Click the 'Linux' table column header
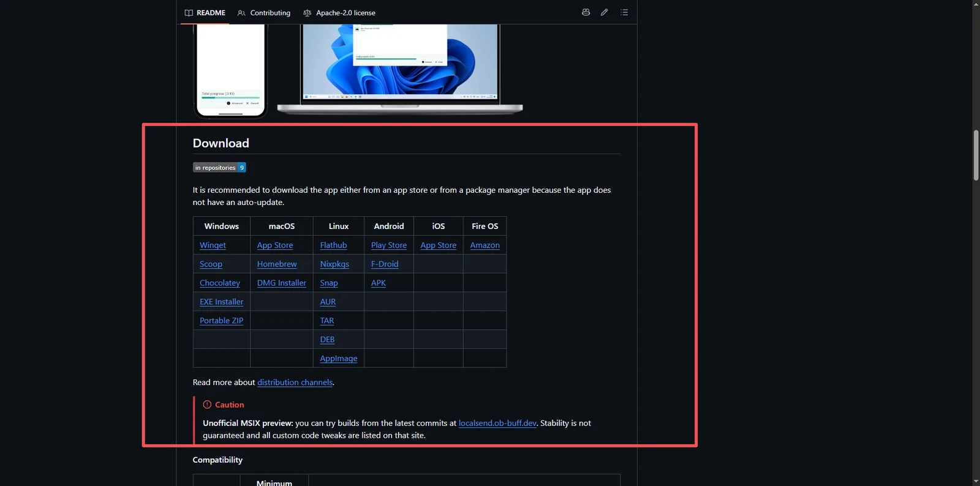The image size is (980, 486). [339, 226]
